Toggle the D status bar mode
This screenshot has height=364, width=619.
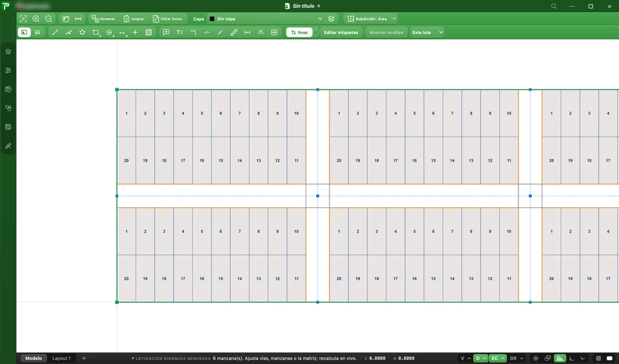click(x=478, y=358)
